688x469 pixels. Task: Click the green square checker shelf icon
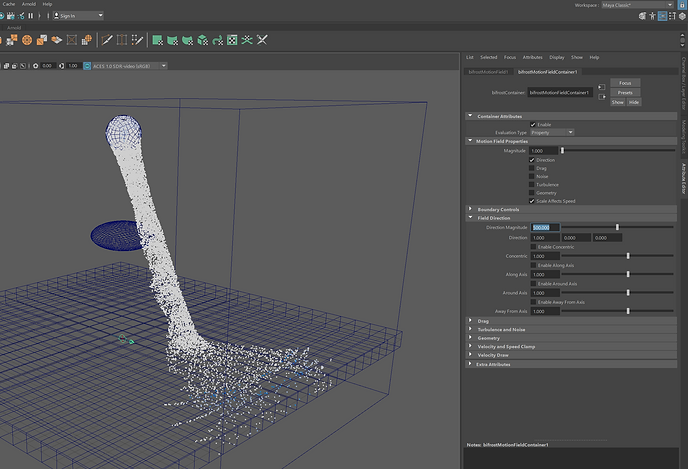pyautogui.click(x=158, y=40)
